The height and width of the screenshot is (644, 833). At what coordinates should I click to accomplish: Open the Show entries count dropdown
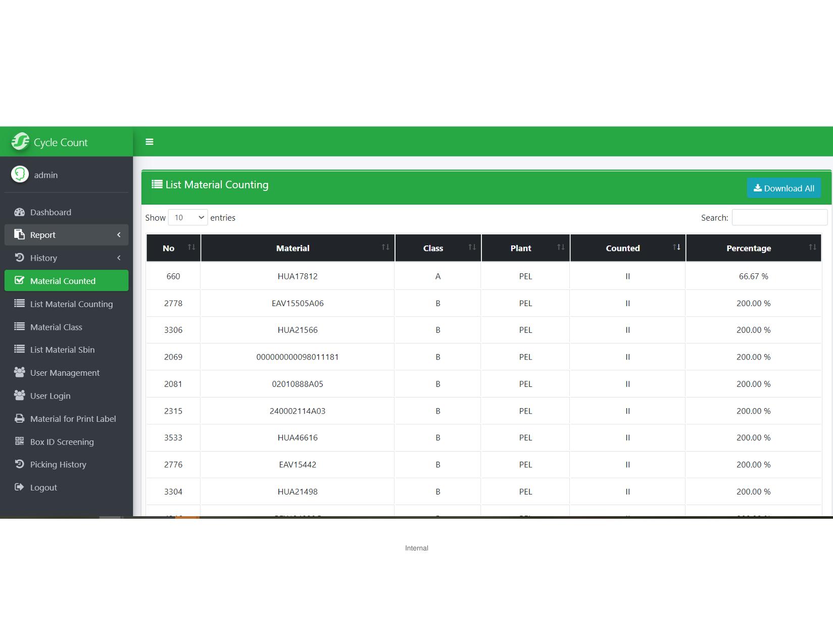click(x=187, y=218)
